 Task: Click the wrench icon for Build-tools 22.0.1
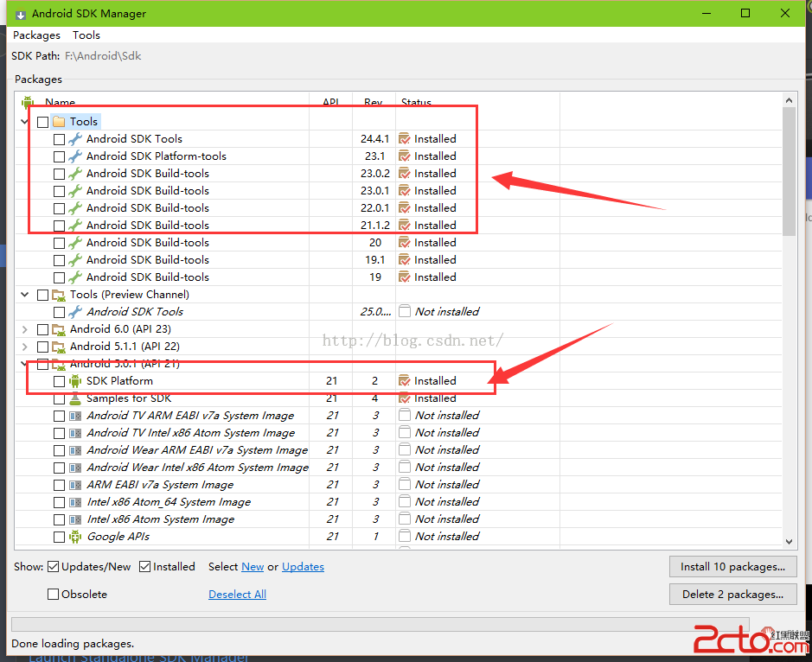point(75,208)
